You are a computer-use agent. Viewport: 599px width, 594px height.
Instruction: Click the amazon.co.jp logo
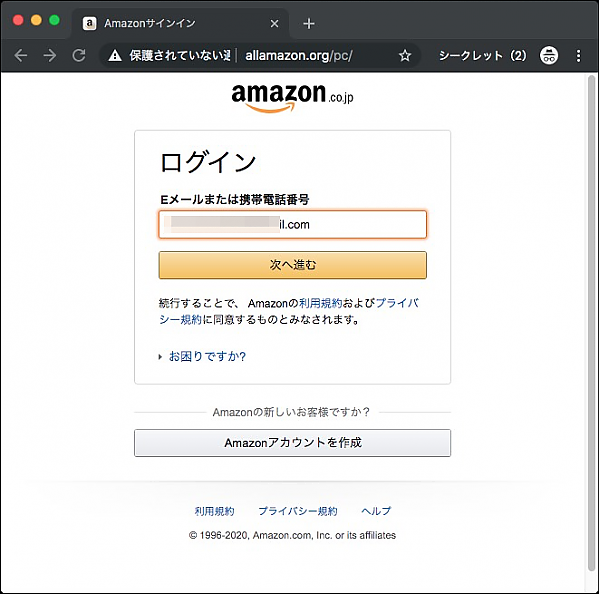pos(292,98)
